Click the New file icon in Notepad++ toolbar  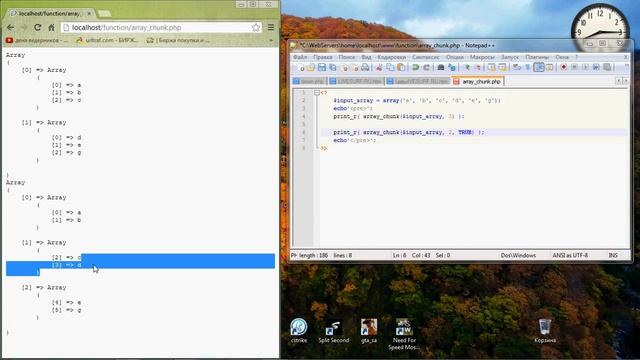[300, 67]
